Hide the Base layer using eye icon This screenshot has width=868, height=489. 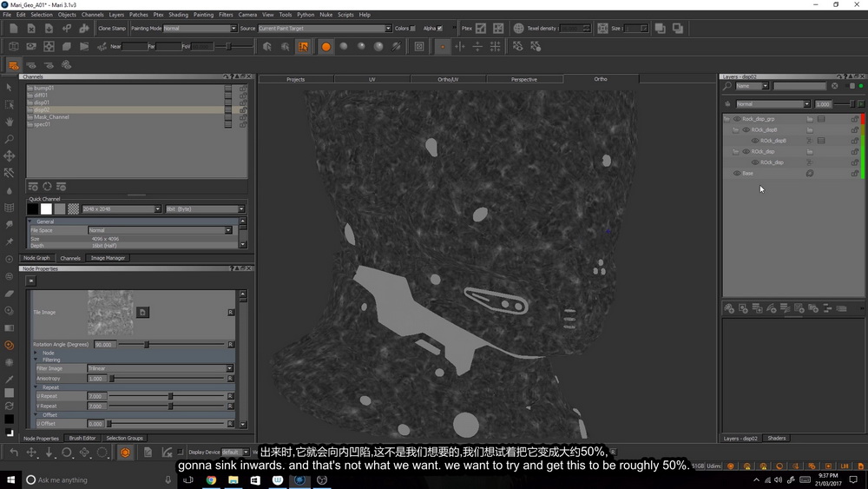[x=737, y=174]
